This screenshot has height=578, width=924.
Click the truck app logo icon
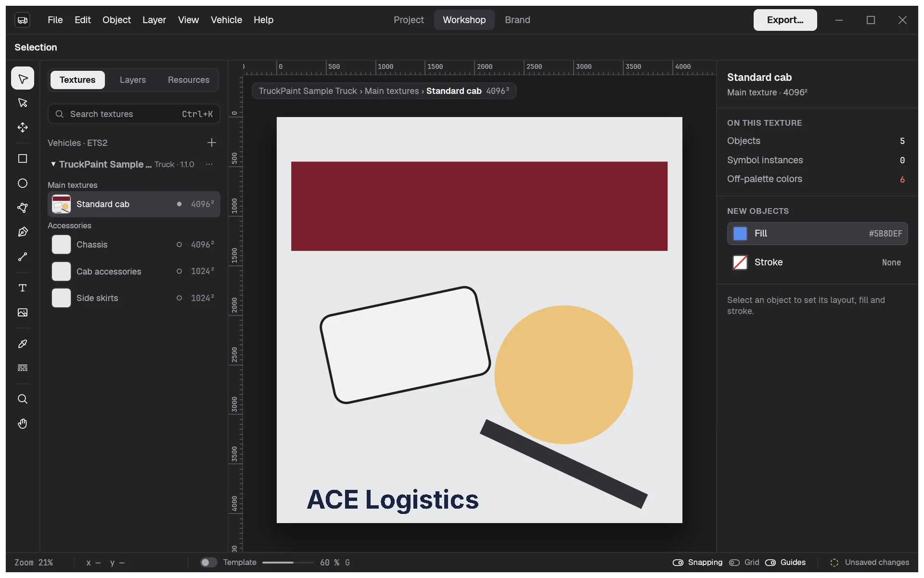(x=23, y=20)
